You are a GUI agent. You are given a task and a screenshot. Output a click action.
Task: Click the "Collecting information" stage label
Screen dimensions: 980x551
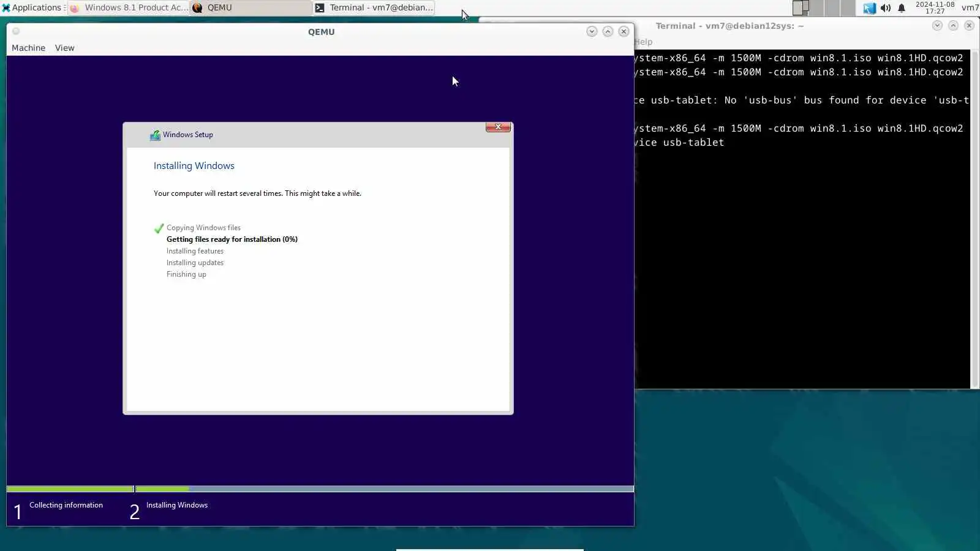point(66,505)
